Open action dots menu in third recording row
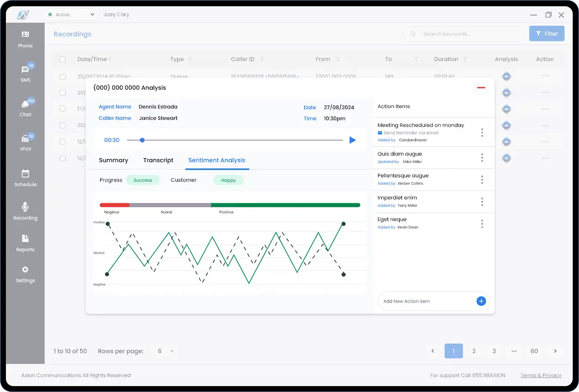The image size is (579, 392). coord(545,109)
